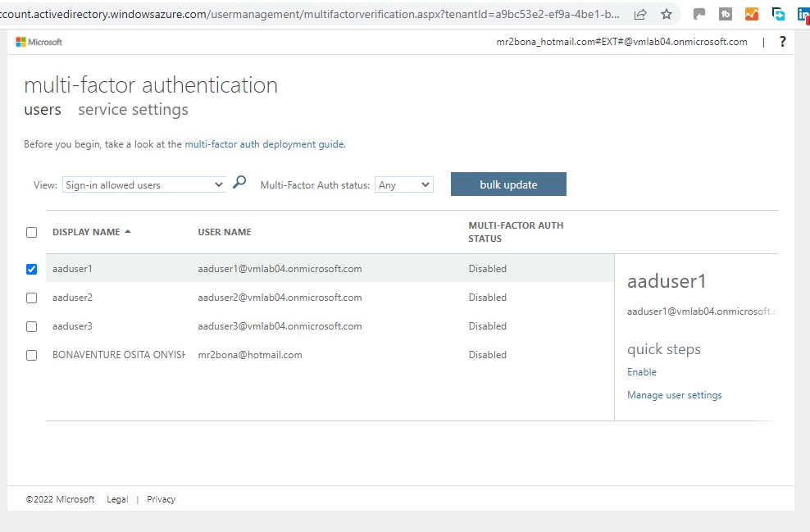Image resolution: width=810 pixels, height=532 pixels.
Task: Select all users via header checkbox
Action: (31, 232)
